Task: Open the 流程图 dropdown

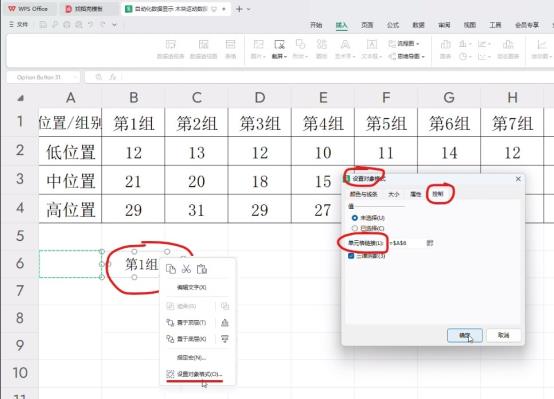Action: (404, 44)
